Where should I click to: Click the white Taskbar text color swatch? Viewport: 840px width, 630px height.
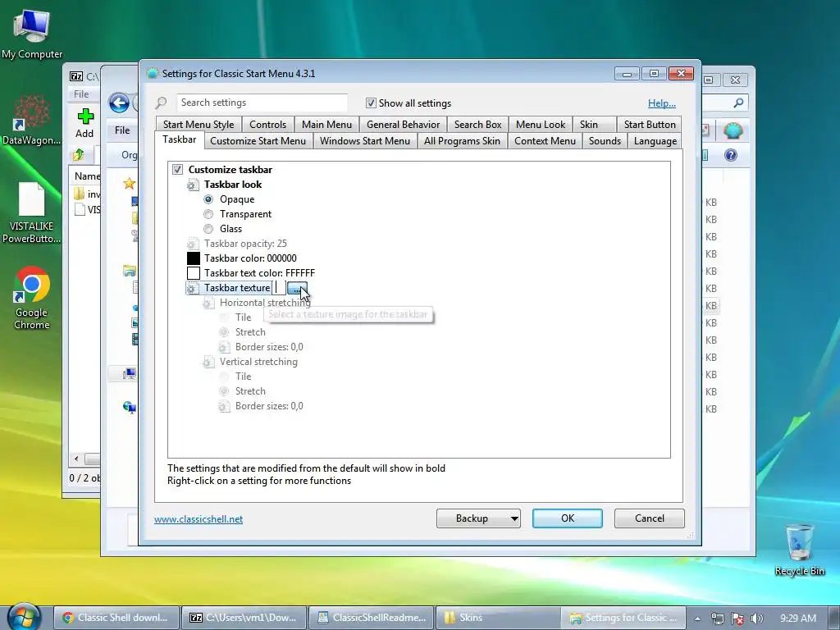click(194, 273)
